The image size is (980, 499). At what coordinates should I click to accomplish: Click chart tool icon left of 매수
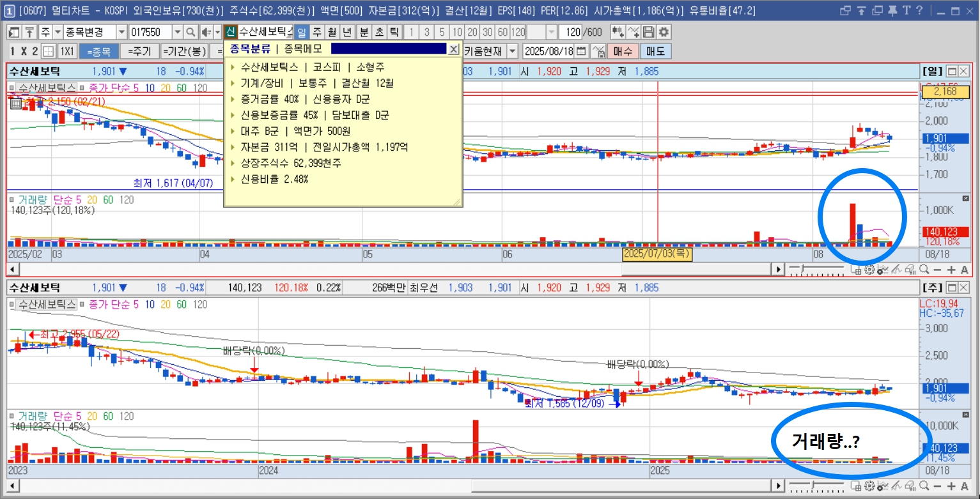[x=599, y=51]
